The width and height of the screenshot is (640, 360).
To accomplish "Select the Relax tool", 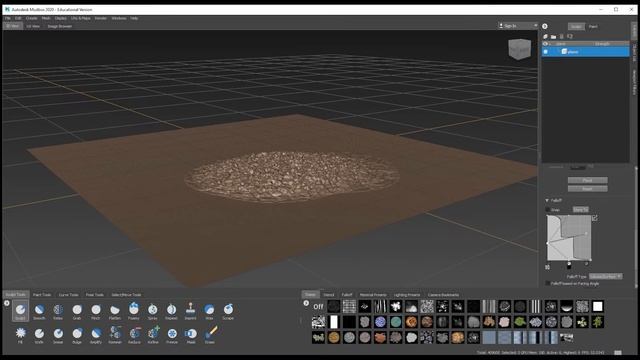I will point(58,311).
